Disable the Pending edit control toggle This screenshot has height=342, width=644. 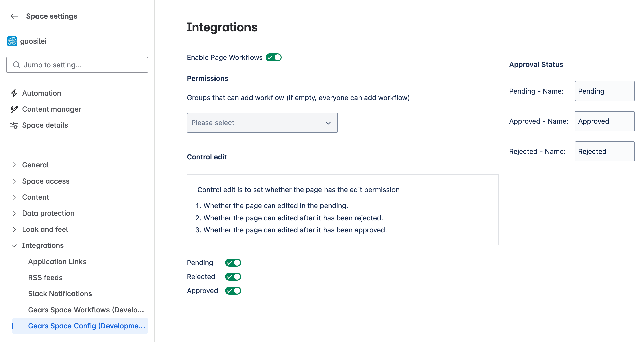click(233, 263)
